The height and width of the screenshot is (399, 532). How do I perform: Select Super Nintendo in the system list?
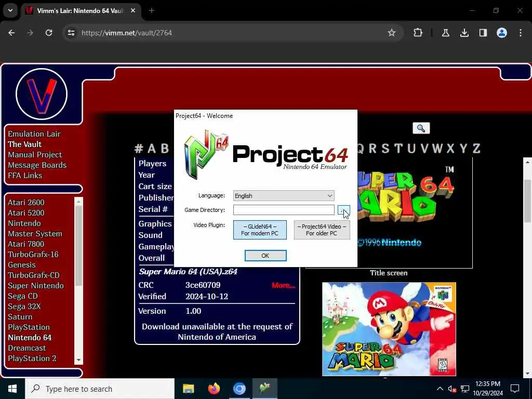coord(36,285)
